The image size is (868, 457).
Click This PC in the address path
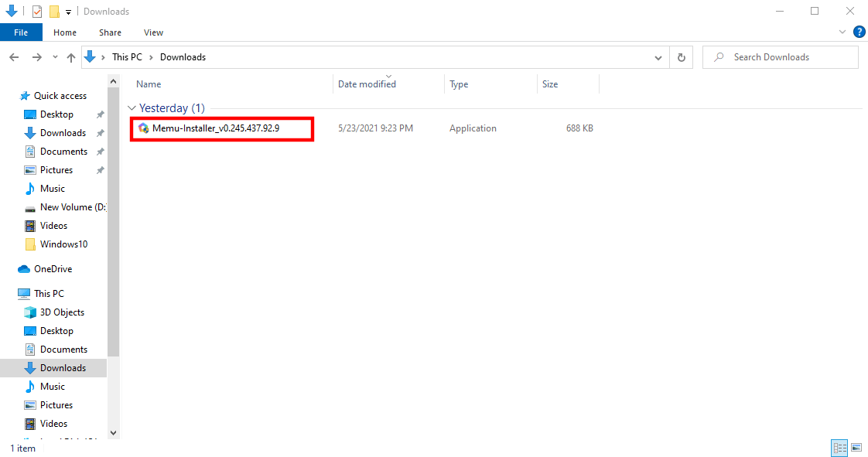click(x=127, y=57)
